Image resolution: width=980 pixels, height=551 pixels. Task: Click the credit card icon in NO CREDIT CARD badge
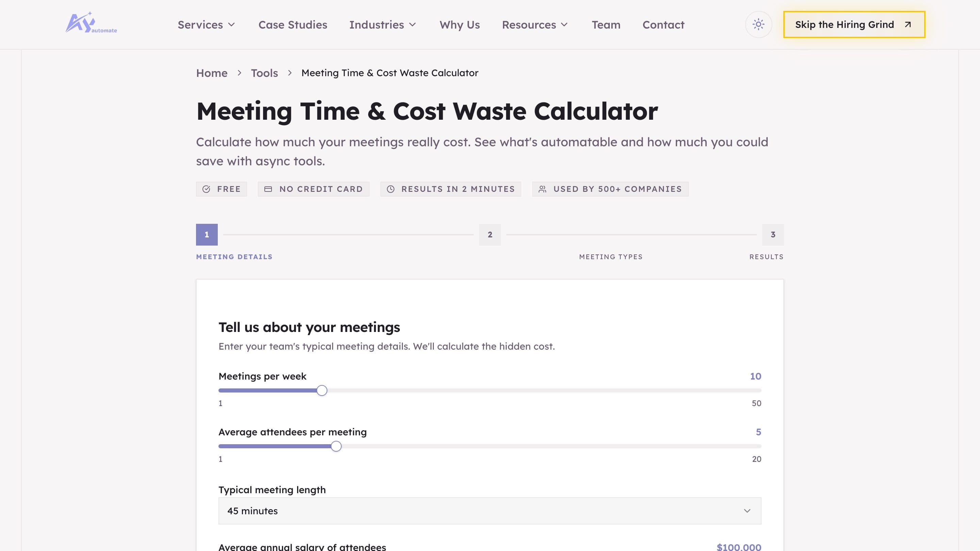click(268, 189)
